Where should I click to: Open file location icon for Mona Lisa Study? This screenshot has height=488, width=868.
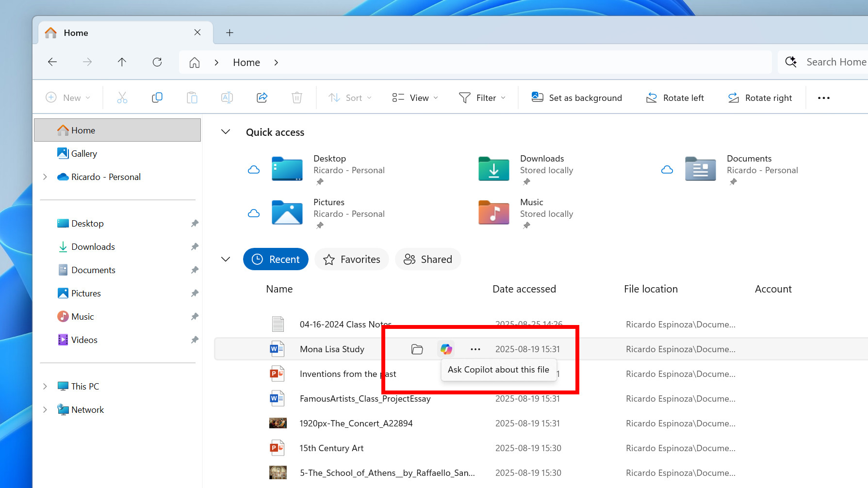[x=417, y=349]
